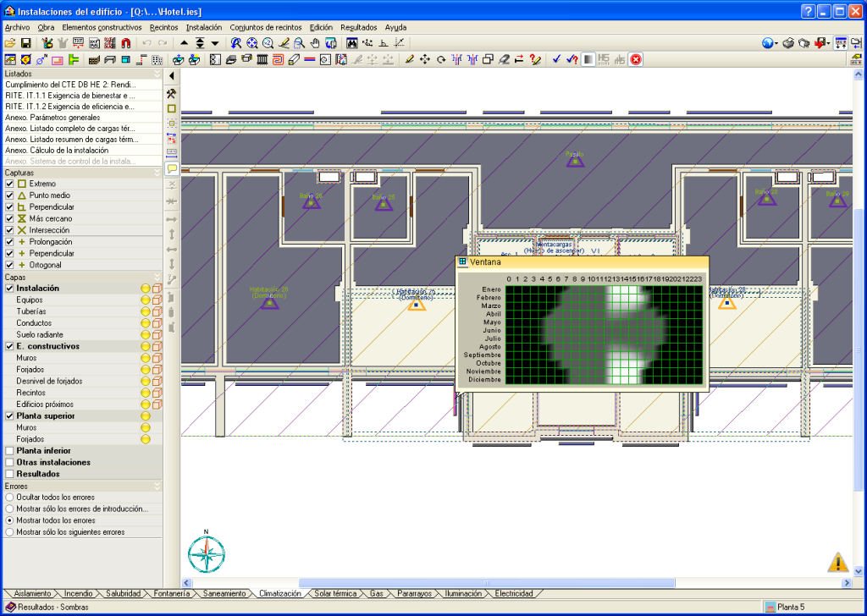The image size is (867, 616).
Task: Switch to the Electricidad tab
Action: pos(514,593)
